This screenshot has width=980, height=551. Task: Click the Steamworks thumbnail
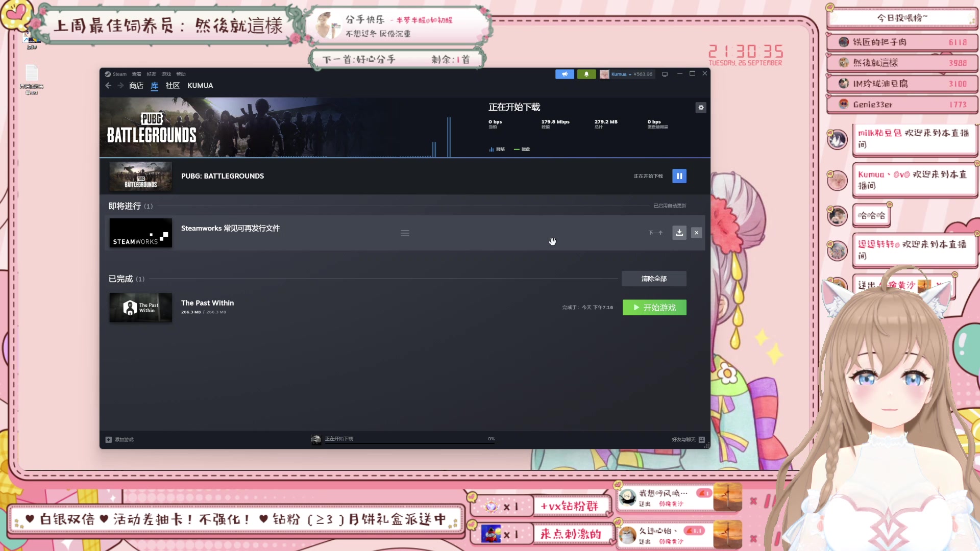[x=141, y=233]
